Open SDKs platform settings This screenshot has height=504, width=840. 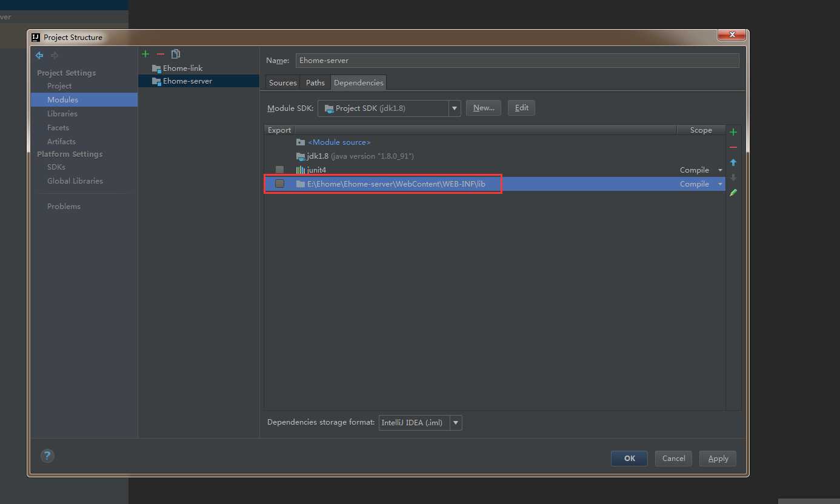click(56, 167)
